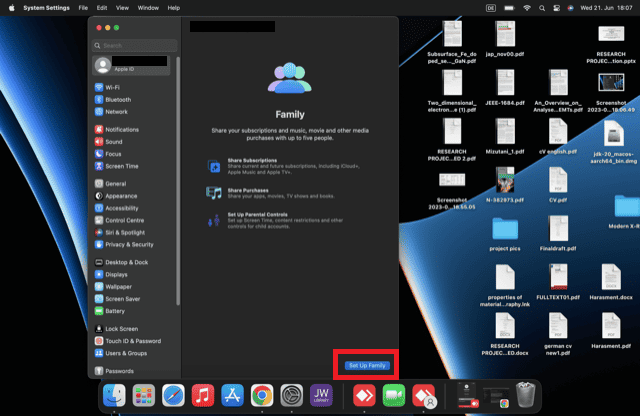Open Apple ID account row
This screenshot has width=640, height=416.
coord(130,65)
